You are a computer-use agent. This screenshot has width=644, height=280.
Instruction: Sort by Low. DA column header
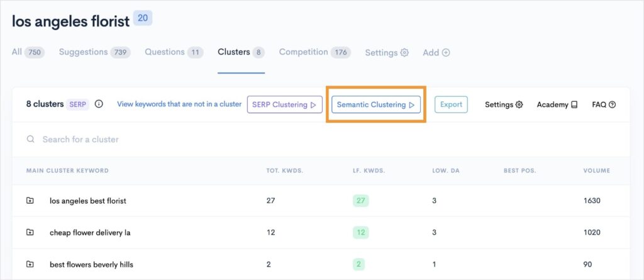[446, 171]
